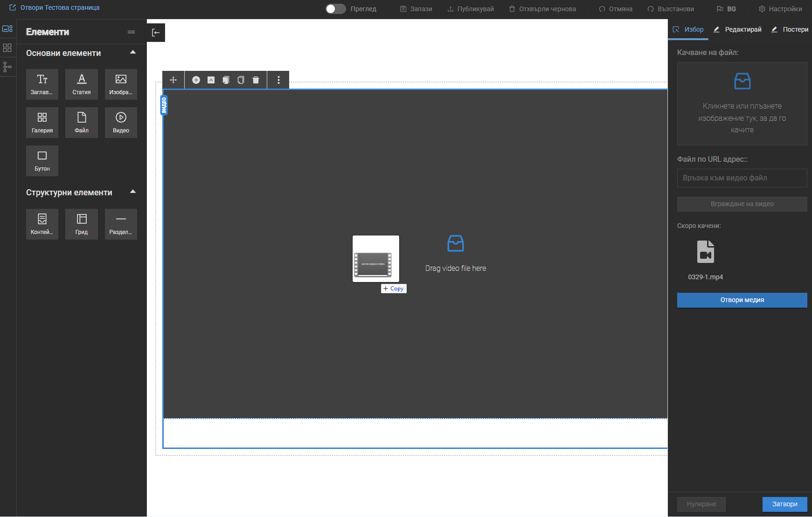Click the move handle on block toolbar

click(173, 80)
